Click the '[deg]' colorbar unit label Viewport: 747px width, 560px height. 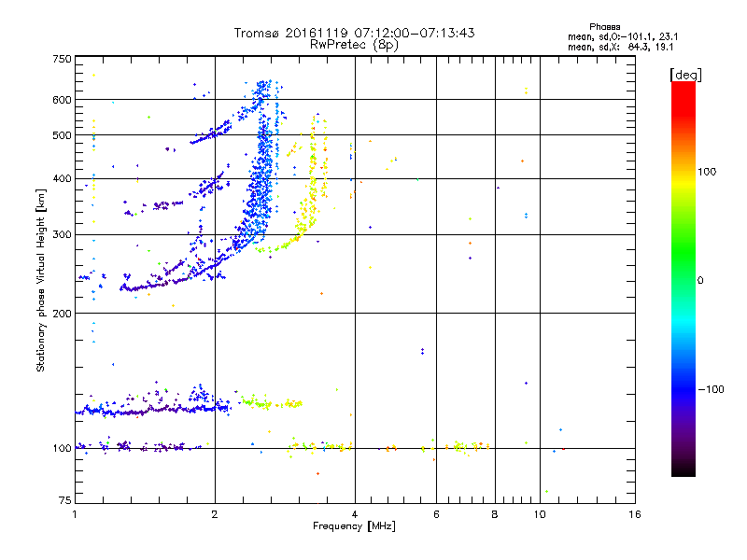[685, 75]
